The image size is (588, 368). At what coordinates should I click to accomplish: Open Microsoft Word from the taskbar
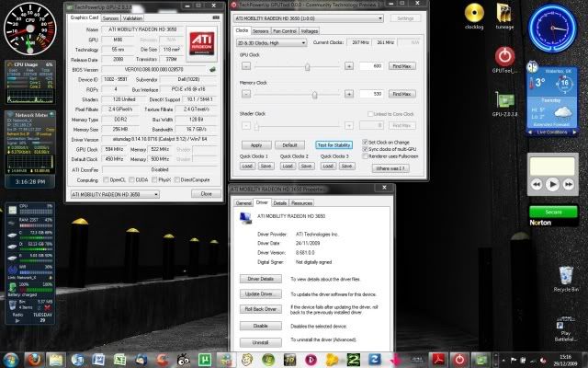coord(98,360)
